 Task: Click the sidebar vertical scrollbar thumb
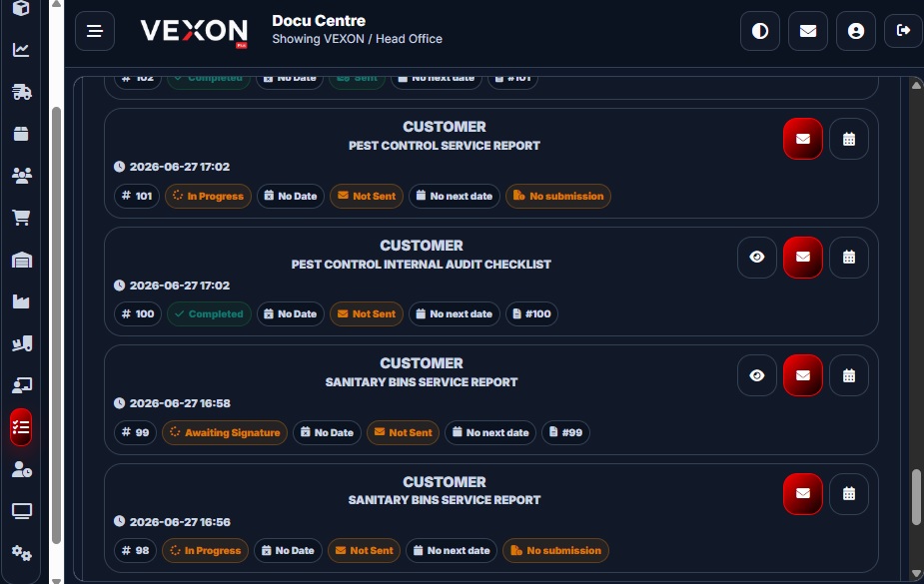[56, 325]
